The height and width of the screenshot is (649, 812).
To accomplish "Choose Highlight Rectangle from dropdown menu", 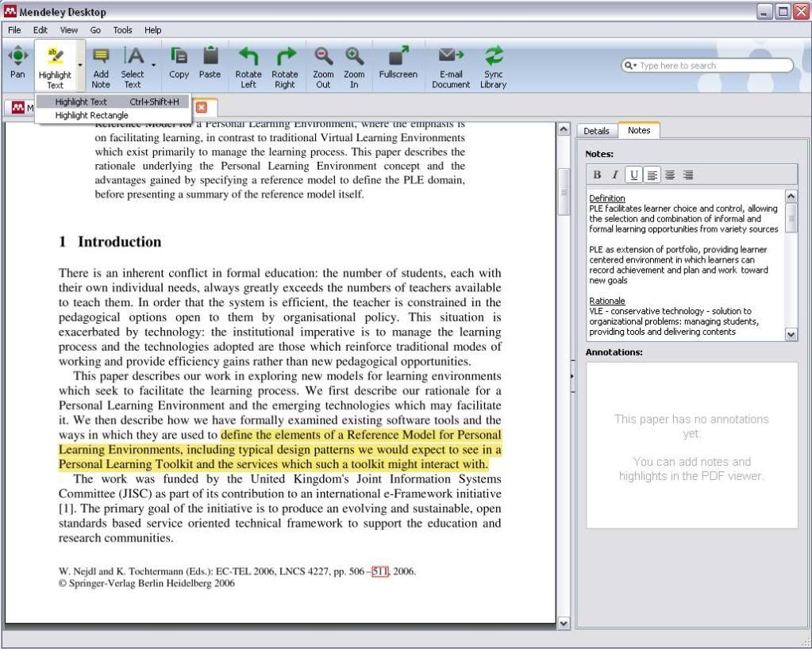I will (113, 115).
